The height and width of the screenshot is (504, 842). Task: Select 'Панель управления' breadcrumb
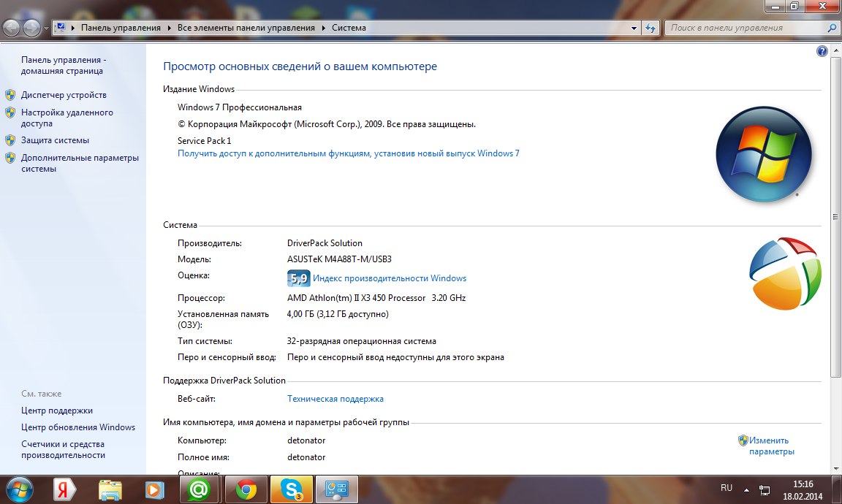121,28
